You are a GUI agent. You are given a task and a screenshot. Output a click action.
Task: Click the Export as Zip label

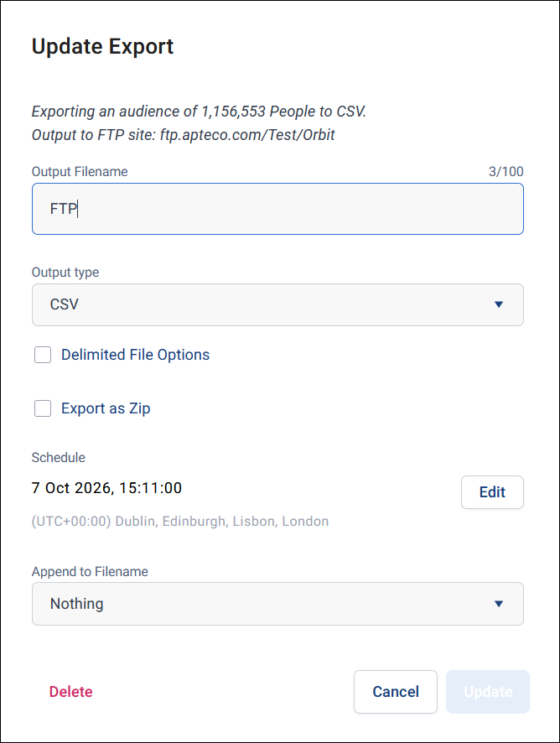click(106, 408)
